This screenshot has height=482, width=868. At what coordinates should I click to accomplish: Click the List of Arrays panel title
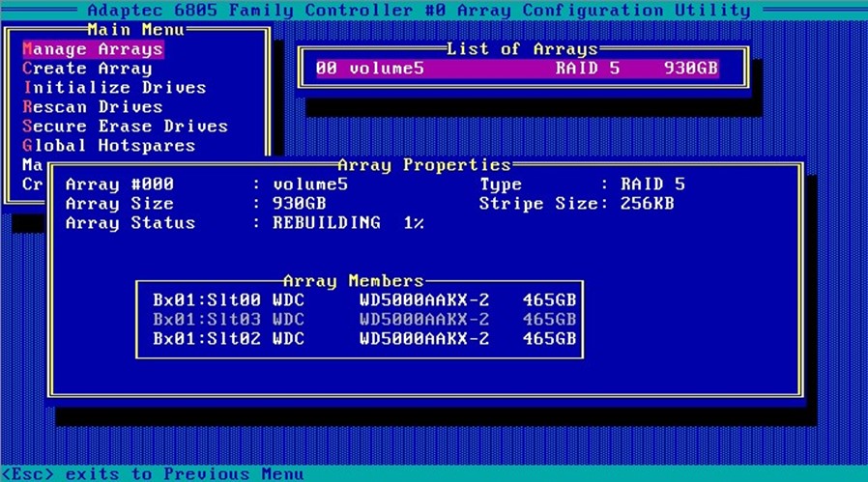point(522,49)
